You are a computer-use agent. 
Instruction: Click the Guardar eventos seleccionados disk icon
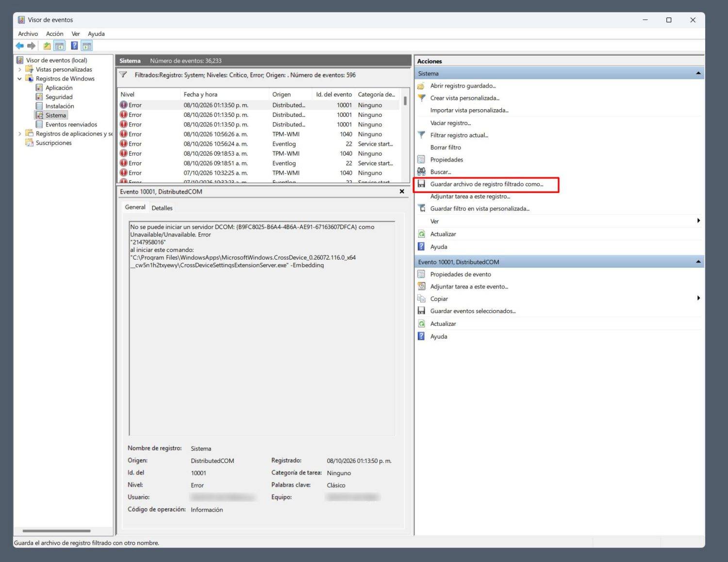pos(421,311)
